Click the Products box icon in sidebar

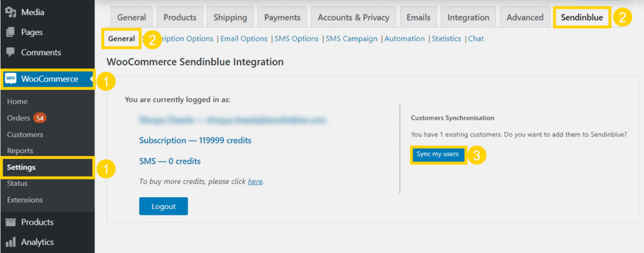click(11, 222)
